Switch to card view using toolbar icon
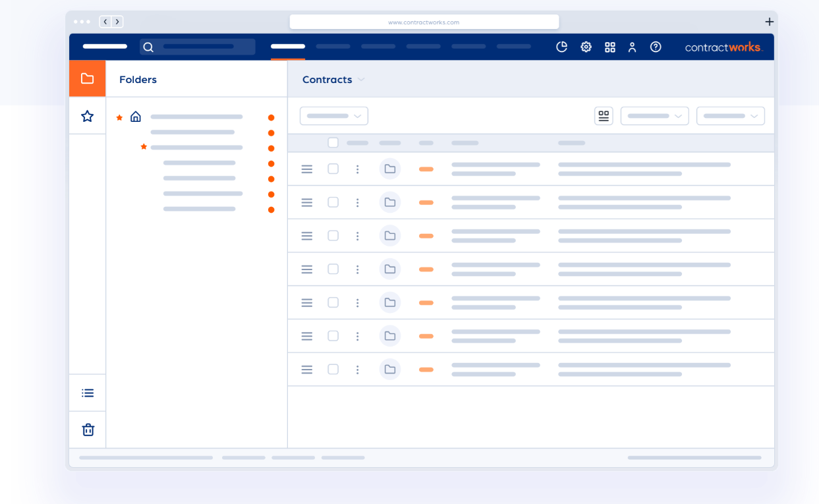The height and width of the screenshot is (504, 819). coord(603,115)
